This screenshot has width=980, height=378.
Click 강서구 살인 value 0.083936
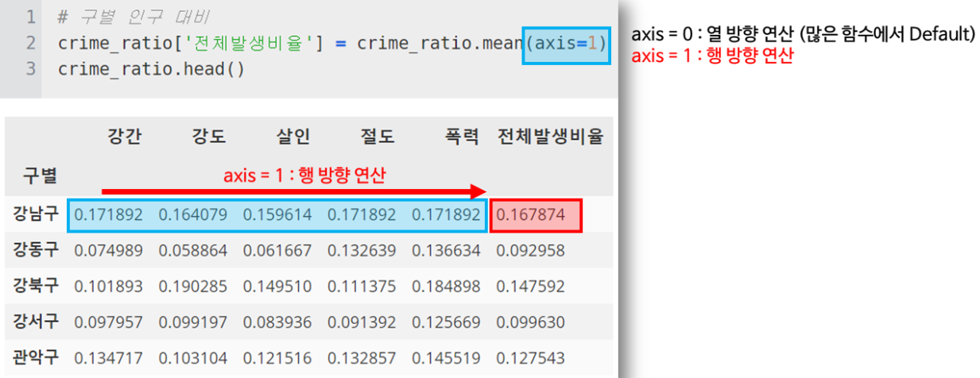click(x=277, y=322)
